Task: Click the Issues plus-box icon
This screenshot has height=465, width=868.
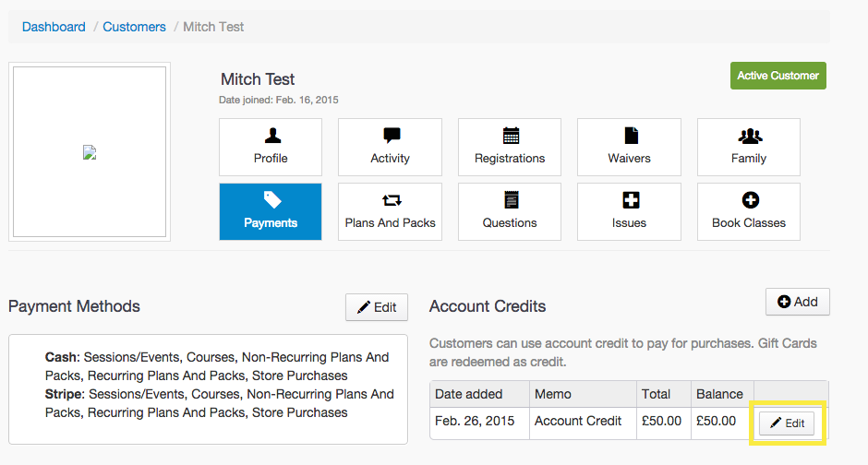Action: (x=630, y=200)
